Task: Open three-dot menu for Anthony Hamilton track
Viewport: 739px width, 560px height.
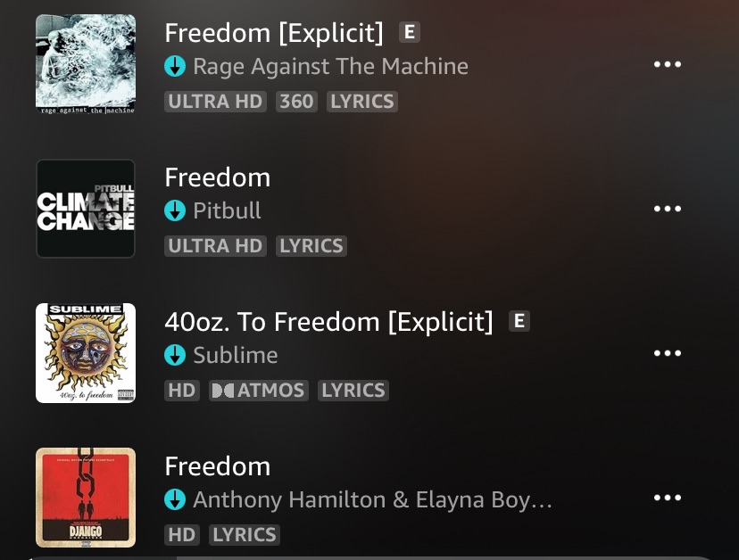Action: pyautogui.click(x=668, y=498)
